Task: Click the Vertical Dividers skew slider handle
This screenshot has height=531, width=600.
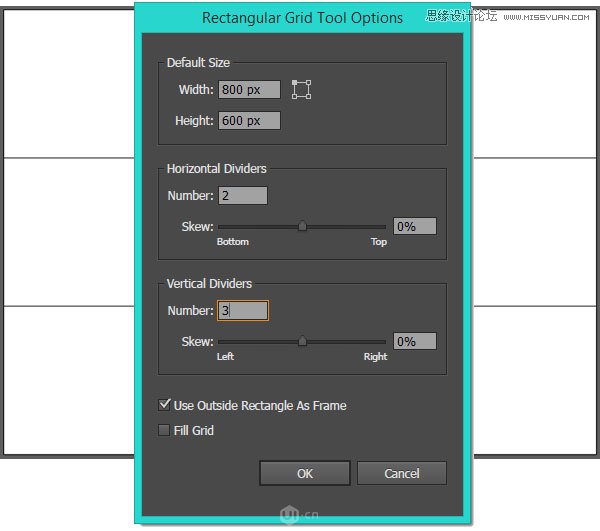Action: 302,341
